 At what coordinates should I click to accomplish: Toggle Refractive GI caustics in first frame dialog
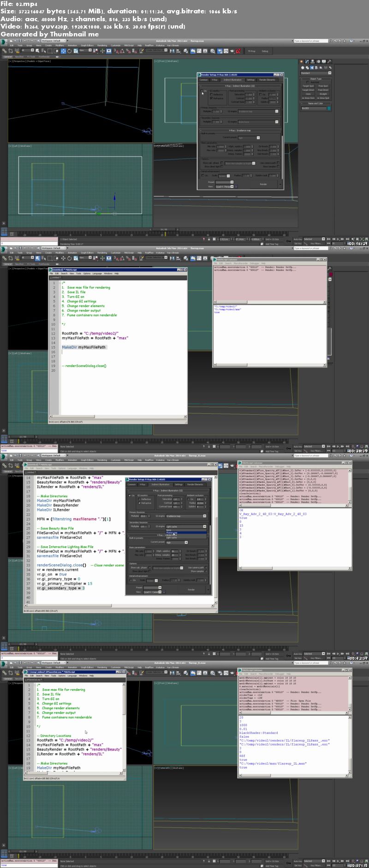click(212, 98)
